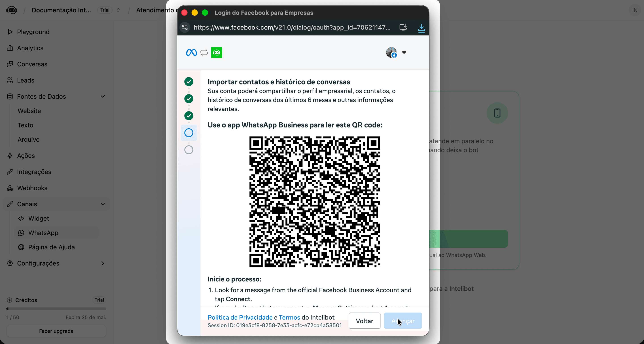Click the Facebook profile picture
Image resolution: width=644 pixels, height=344 pixels.
point(392,53)
